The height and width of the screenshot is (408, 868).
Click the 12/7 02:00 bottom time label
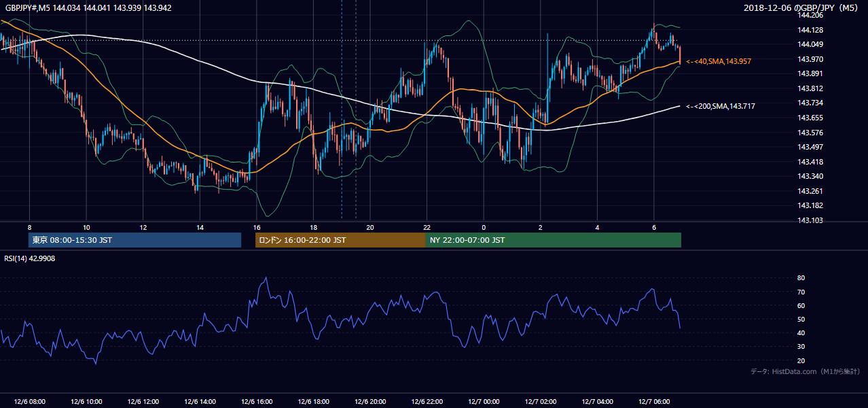(x=541, y=401)
